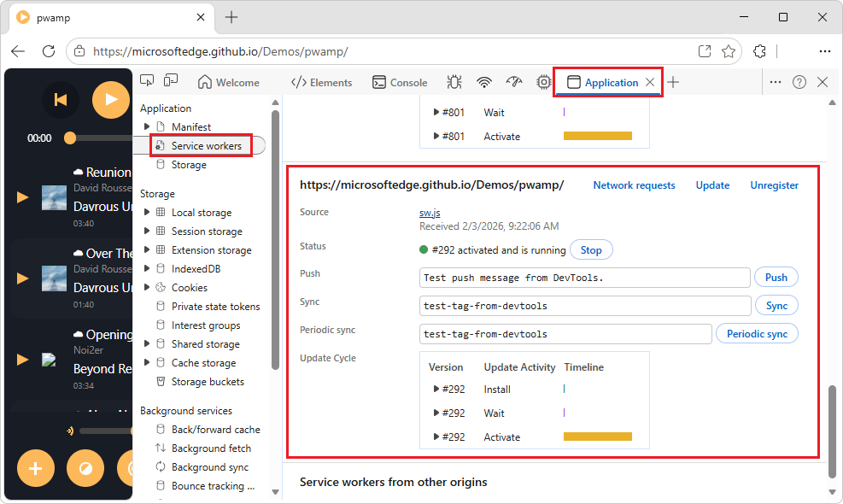
Task: Open the Sources bug icon tab
Action: click(x=454, y=82)
